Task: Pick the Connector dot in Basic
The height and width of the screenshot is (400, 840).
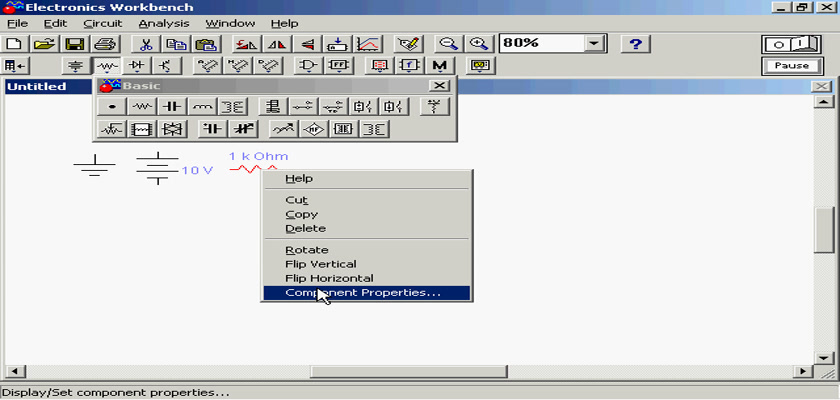Action: 112,107
